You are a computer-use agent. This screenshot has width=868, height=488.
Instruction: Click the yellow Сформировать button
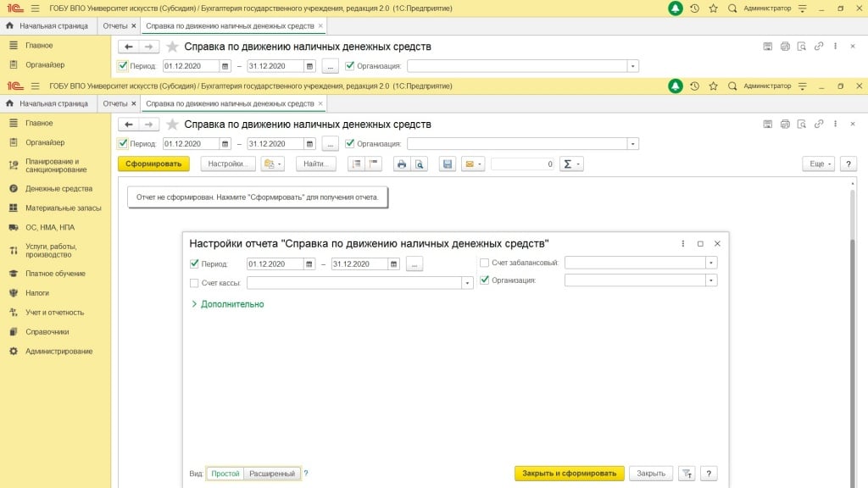pos(153,164)
